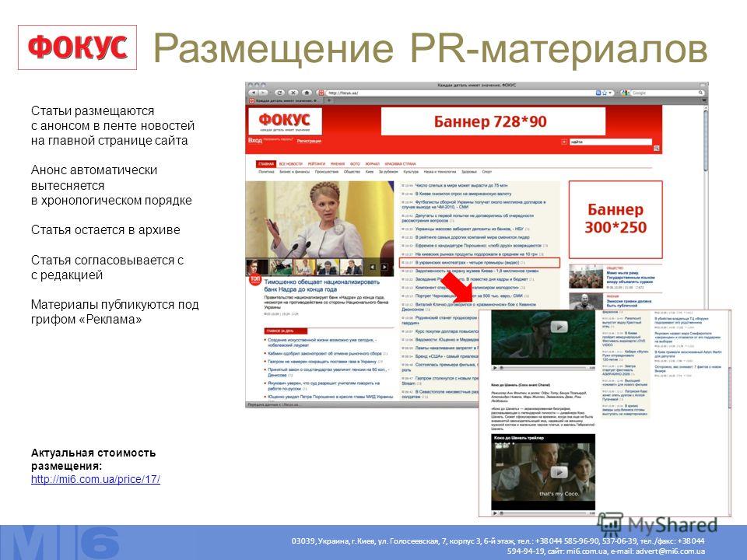Viewport: 747px width, 560px height.
Task: Click the magnifier icon in Google search box
Action: tap(701, 93)
